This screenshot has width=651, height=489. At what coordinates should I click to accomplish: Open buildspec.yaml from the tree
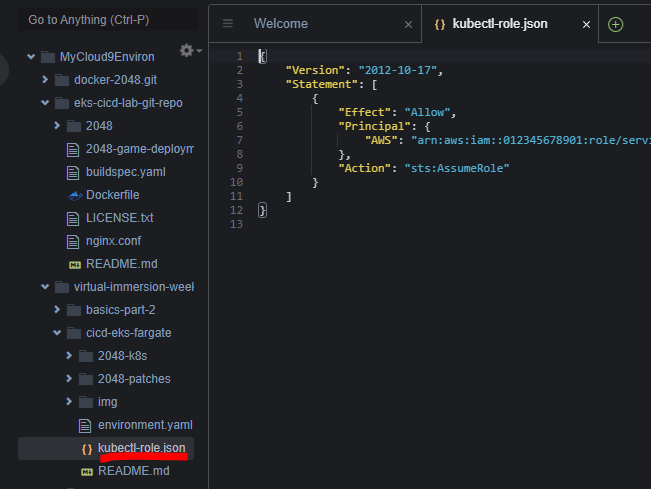[x=126, y=172]
